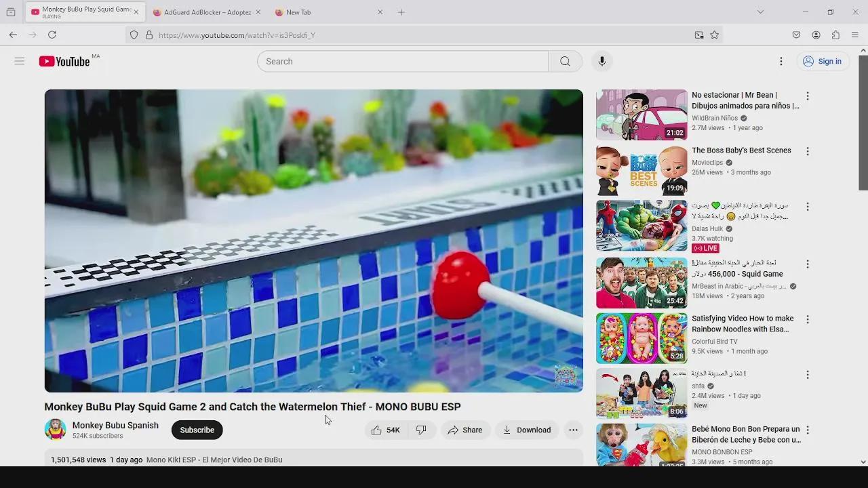Open options for shfa video
Image resolution: width=868 pixels, height=488 pixels.
(x=808, y=375)
